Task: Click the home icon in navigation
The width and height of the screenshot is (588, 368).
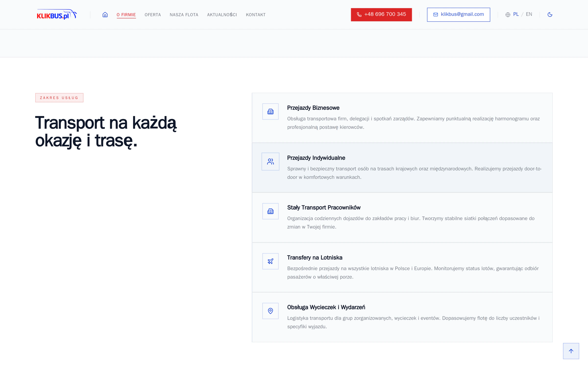Action: coord(105,15)
